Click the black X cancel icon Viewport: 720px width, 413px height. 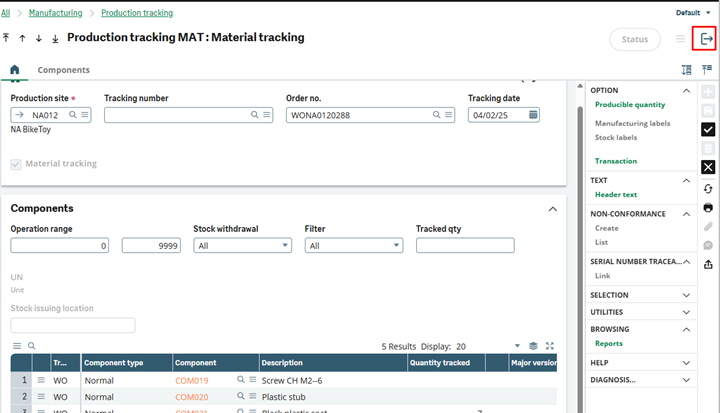708,167
